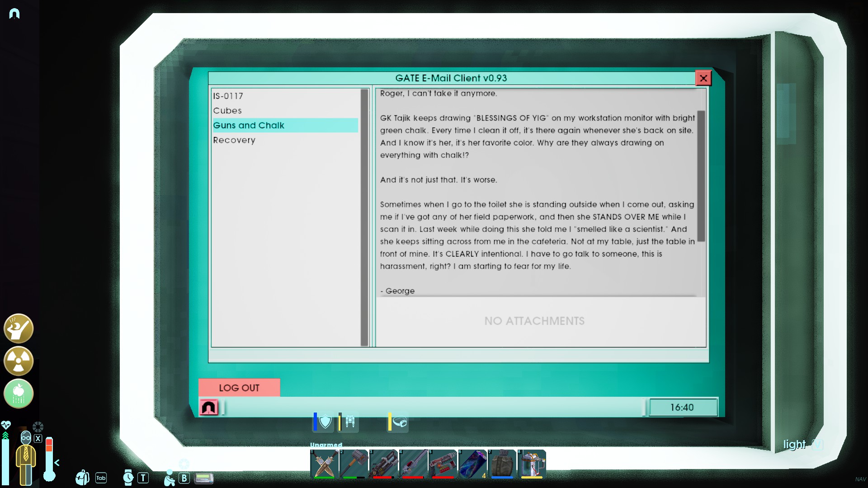Select hotbar slot 6 galaxy can

coord(472,464)
